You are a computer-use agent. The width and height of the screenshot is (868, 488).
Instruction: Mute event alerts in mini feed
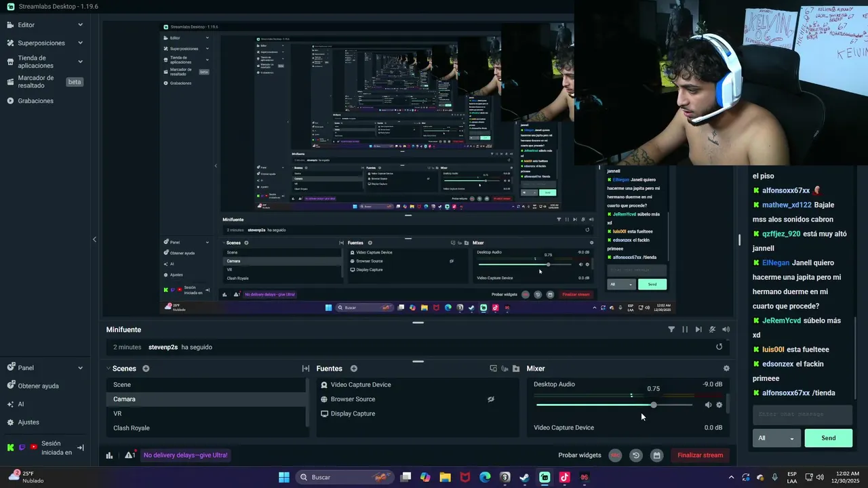(x=712, y=329)
